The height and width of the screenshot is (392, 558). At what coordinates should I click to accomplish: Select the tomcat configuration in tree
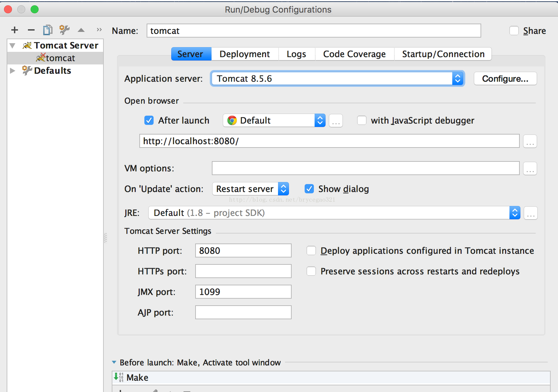55,58
